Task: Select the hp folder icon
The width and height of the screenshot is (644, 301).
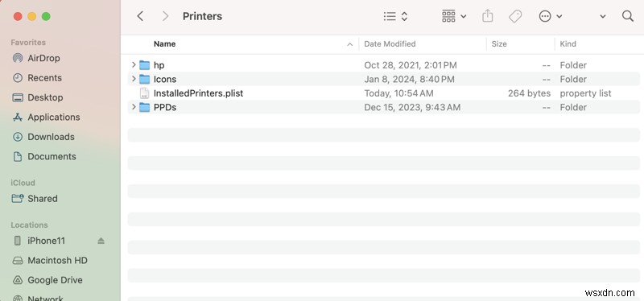Action: pyautogui.click(x=145, y=65)
